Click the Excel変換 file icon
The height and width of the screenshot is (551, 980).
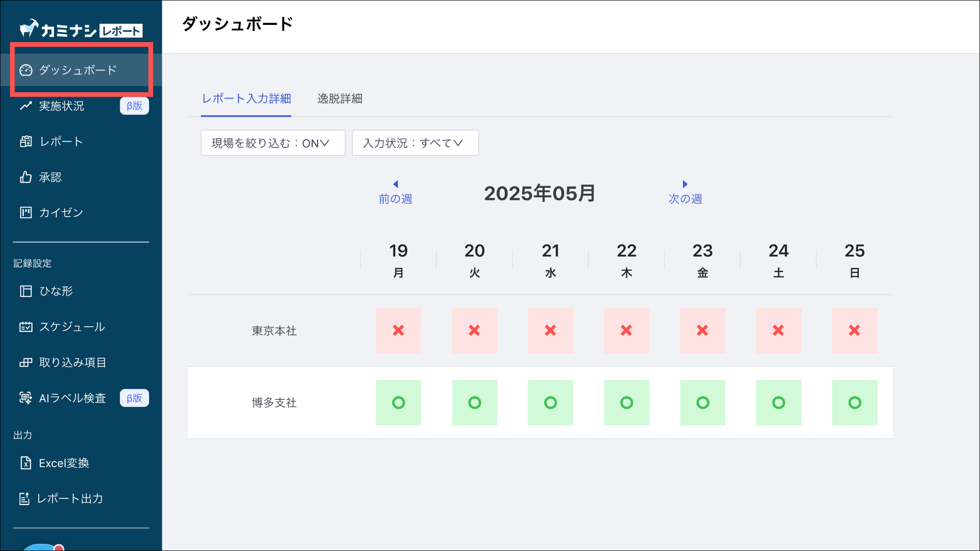26,463
